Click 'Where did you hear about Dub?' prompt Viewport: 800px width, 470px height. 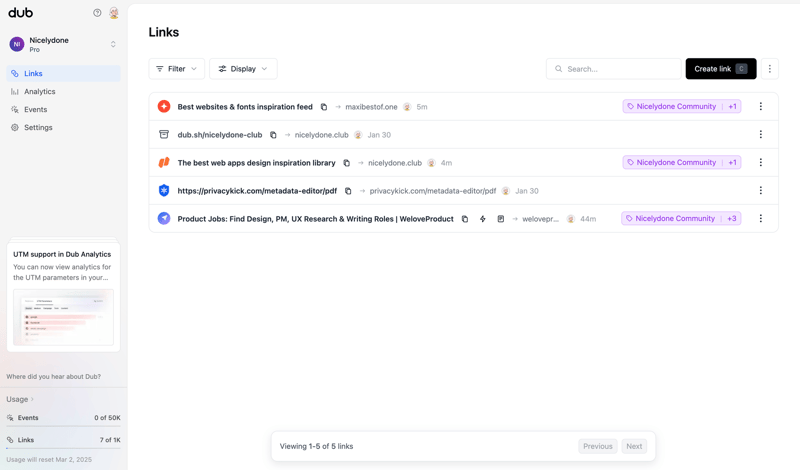pyautogui.click(x=54, y=377)
